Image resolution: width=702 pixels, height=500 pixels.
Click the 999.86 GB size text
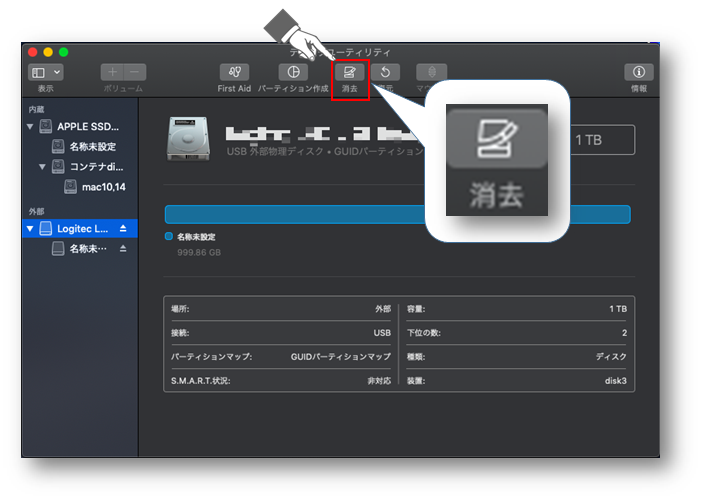click(x=199, y=252)
